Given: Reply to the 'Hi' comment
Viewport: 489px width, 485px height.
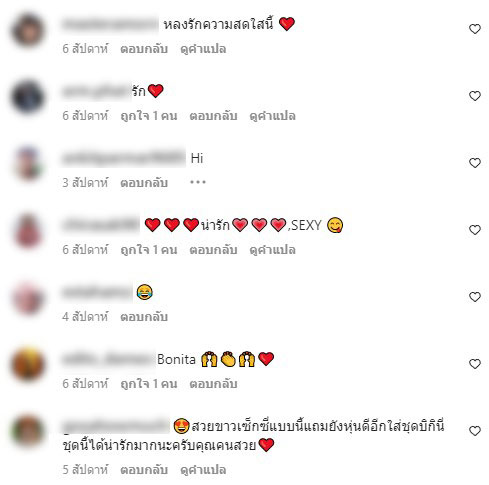Looking at the screenshot, I should coord(144,183).
